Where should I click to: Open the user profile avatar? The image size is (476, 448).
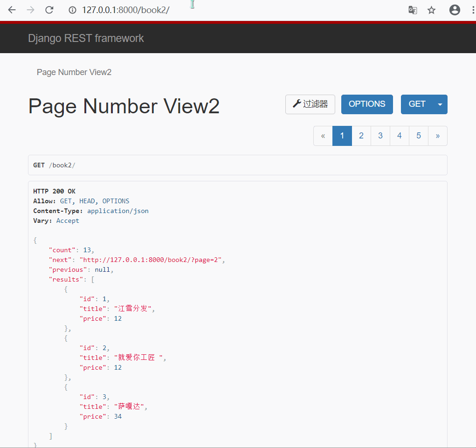coord(455,10)
